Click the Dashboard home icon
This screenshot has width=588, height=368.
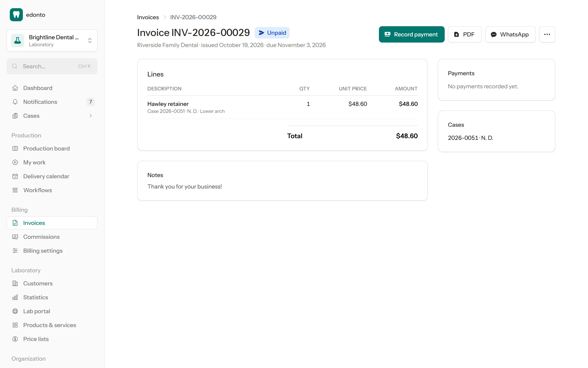point(15,88)
